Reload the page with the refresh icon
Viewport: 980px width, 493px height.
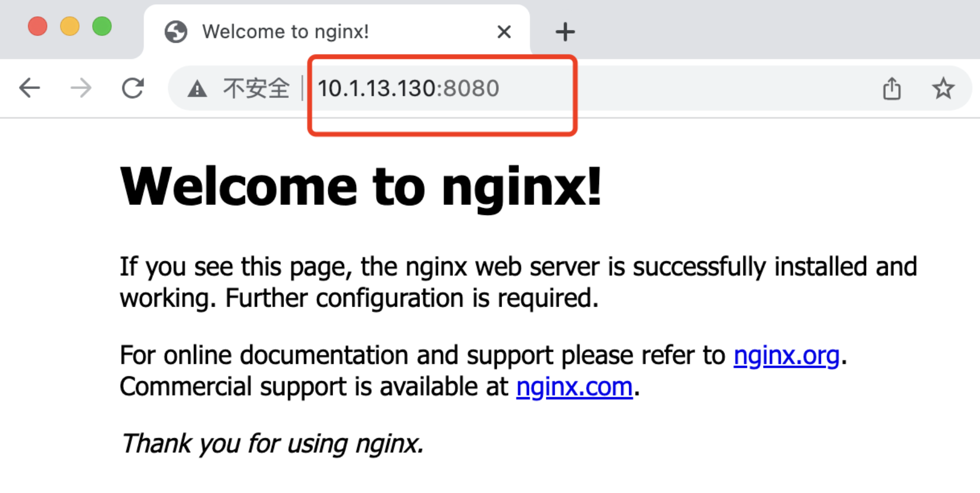pos(133,88)
